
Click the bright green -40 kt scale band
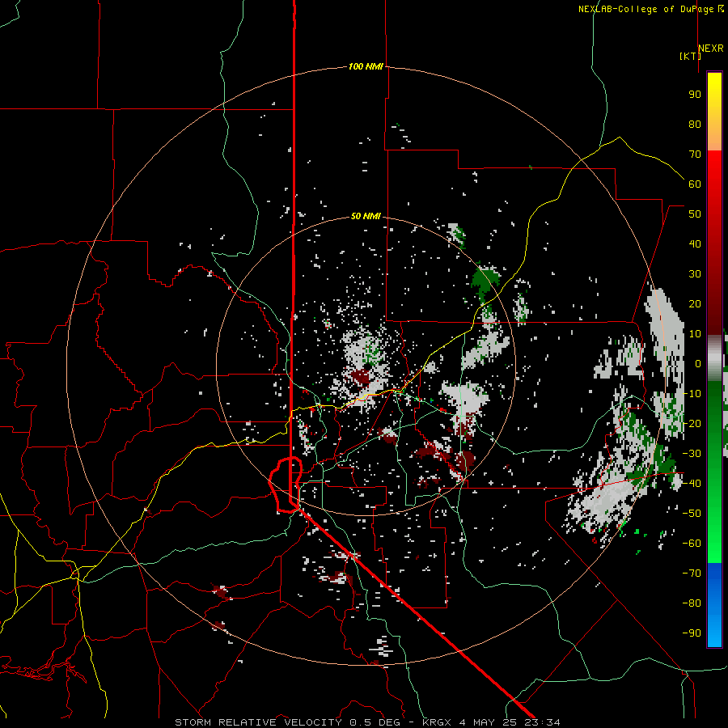point(714,483)
